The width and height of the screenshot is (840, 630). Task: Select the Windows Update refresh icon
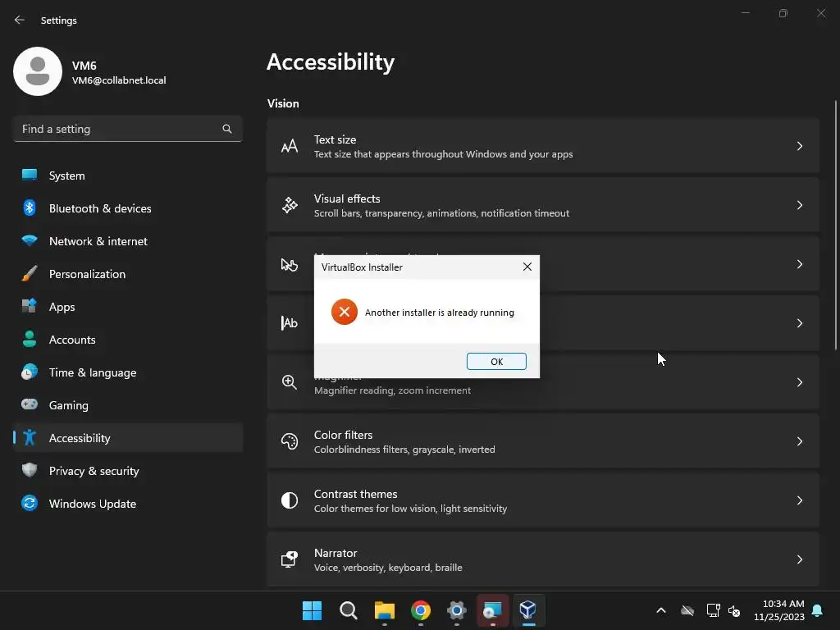pos(30,503)
